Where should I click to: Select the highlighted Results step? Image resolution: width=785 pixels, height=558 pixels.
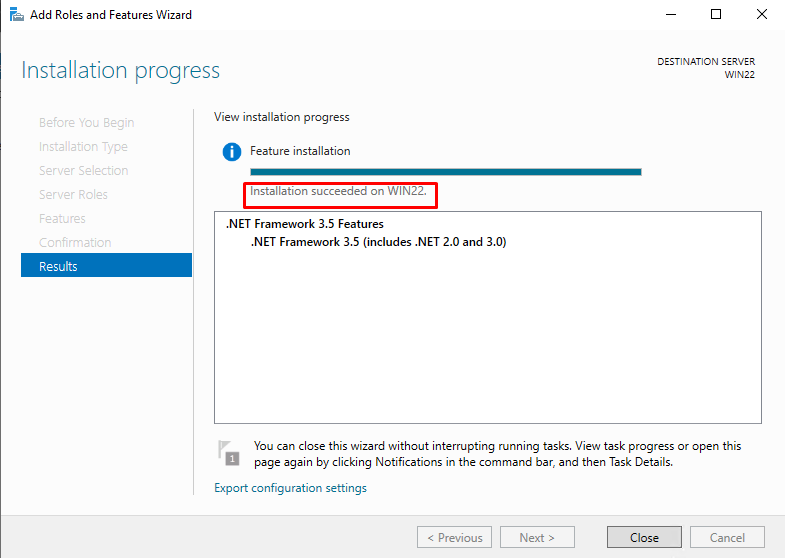pos(106,266)
